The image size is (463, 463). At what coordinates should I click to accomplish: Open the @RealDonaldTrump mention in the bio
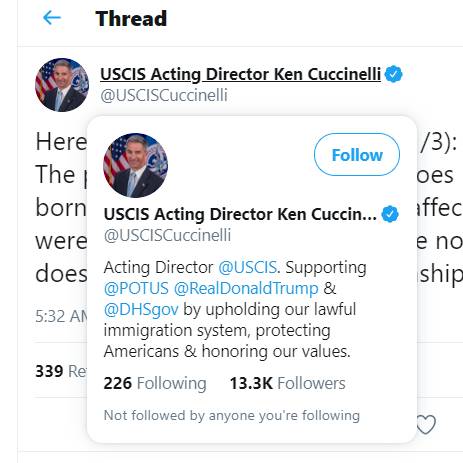(x=246, y=288)
